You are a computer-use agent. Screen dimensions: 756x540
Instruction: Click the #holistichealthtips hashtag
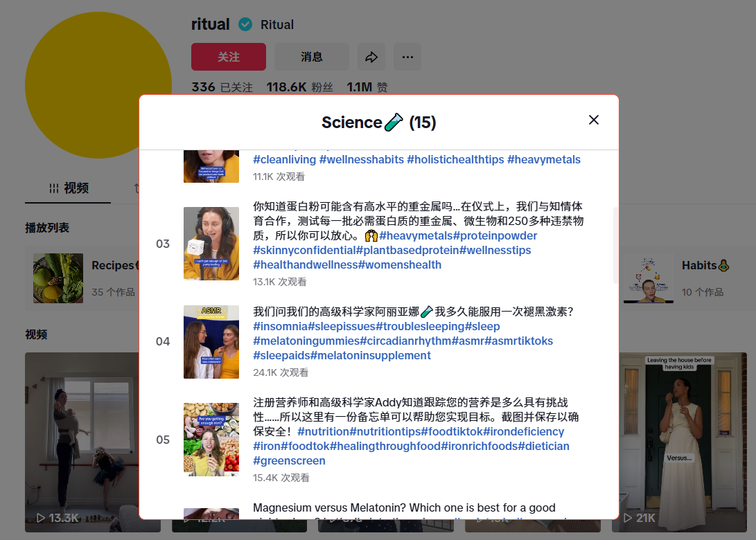pyautogui.click(x=456, y=159)
